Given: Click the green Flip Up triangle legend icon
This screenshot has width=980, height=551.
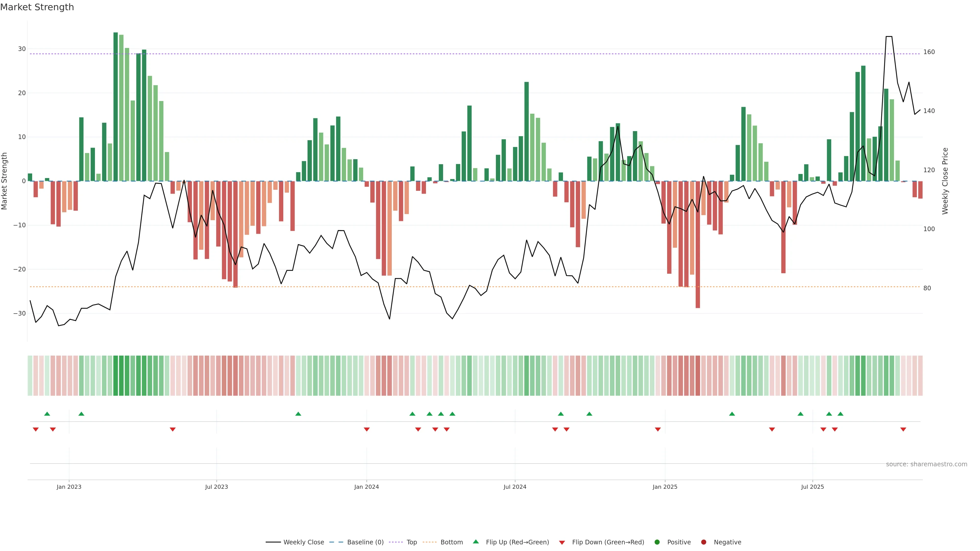Looking at the screenshot, I should pos(475,542).
